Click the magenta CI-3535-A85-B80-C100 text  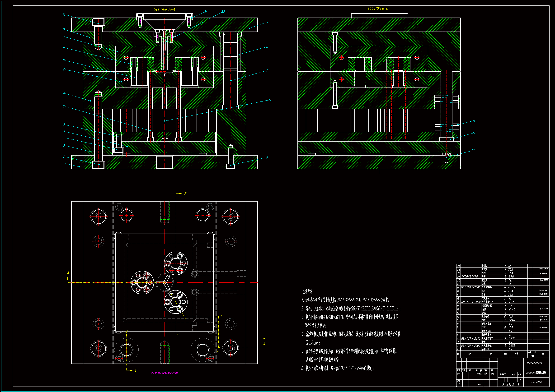point(164,373)
